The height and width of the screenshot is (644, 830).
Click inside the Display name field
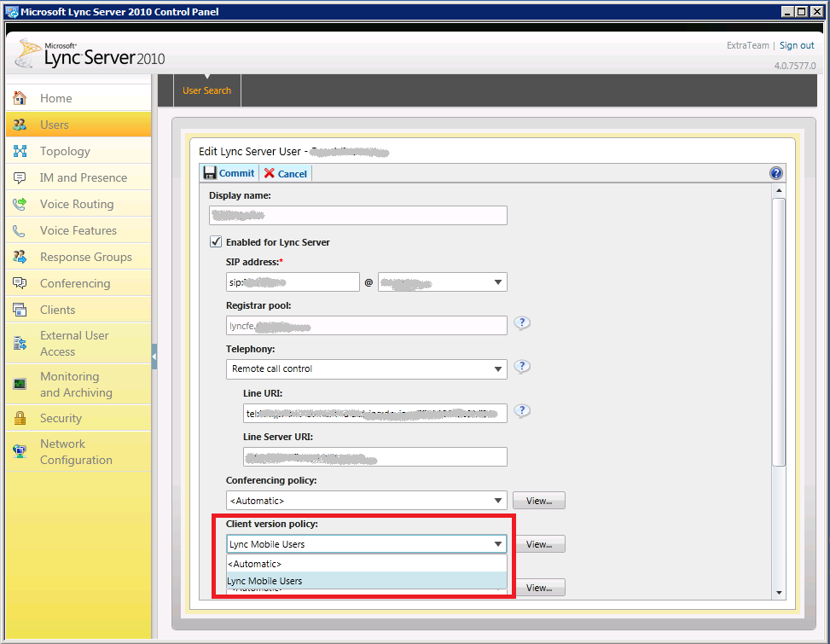click(x=358, y=215)
